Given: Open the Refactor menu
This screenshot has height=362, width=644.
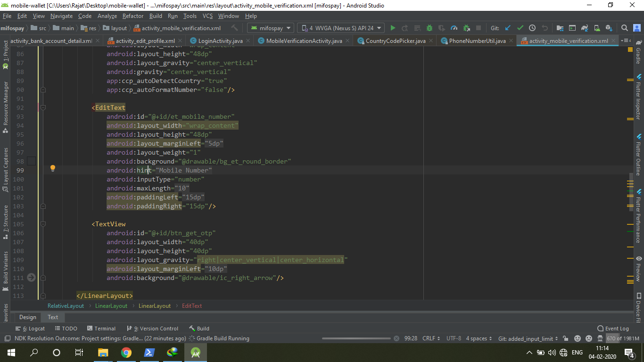Looking at the screenshot, I should click(x=132, y=16).
